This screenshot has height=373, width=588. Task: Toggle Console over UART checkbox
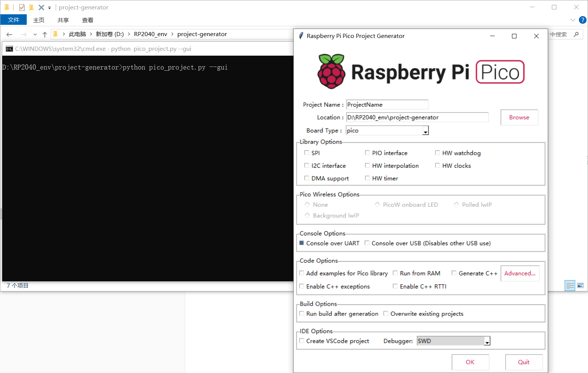point(302,243)
